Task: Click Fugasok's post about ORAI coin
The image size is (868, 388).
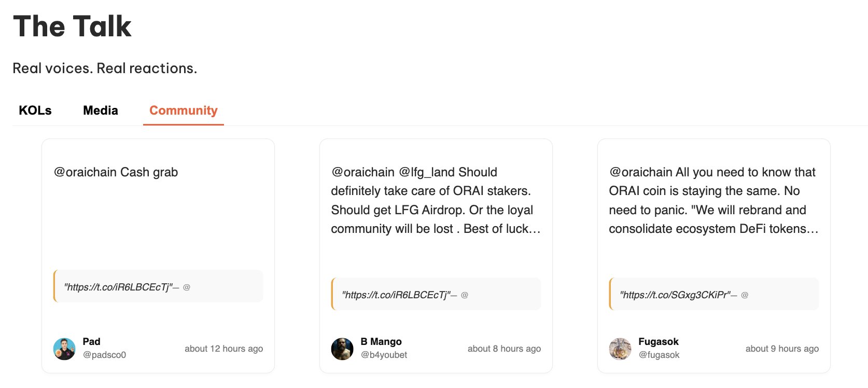Action: [x=713, y=200]
